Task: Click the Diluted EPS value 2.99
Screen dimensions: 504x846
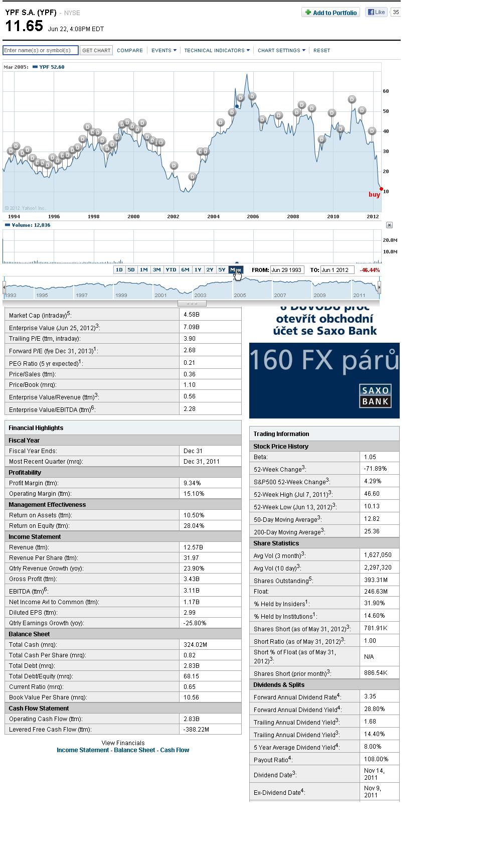Action: (x=190, y=613)
